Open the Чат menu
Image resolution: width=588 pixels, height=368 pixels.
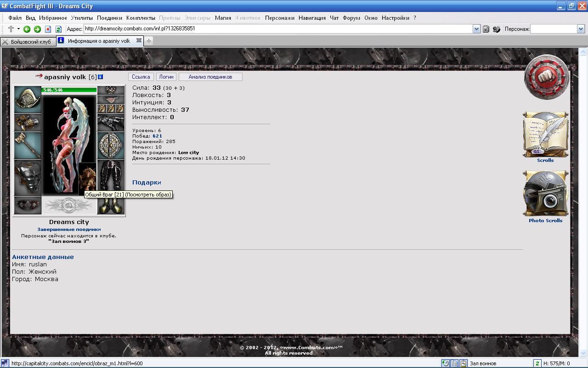(334, 18)
